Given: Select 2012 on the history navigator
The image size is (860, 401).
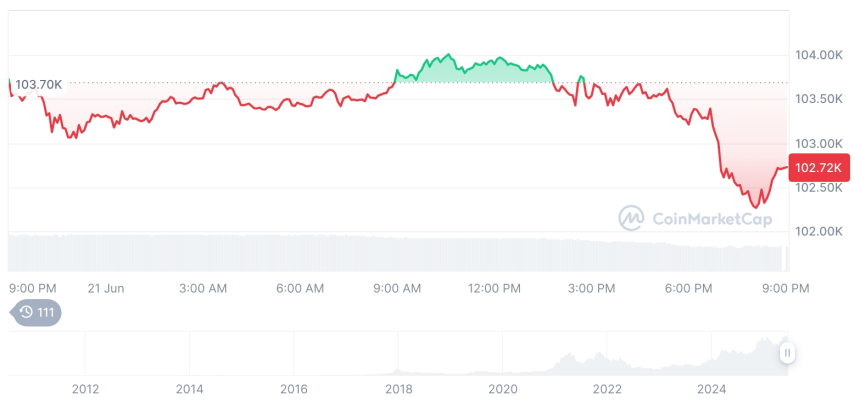Looking at the screenshot, I should coord(85,389).
